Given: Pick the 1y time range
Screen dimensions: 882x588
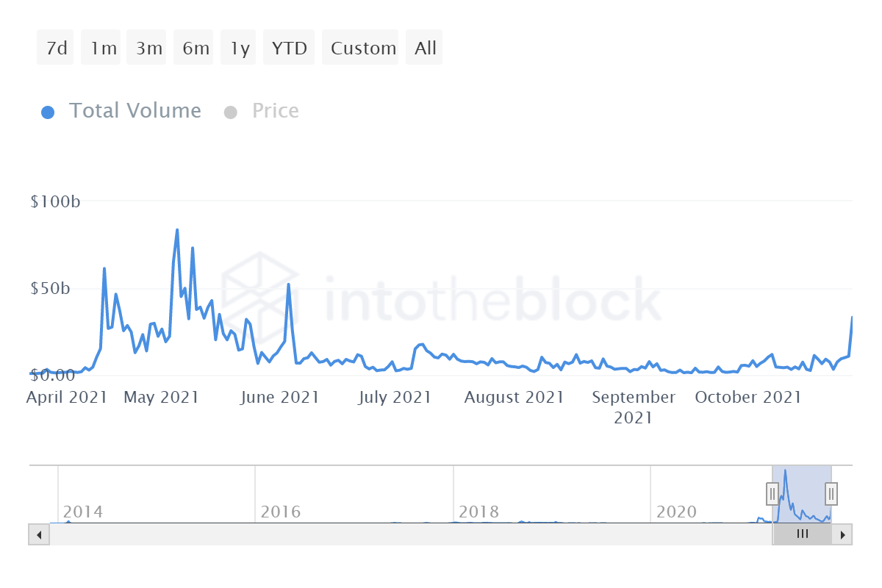Looking at the screenshot, I should coord(240,49).
